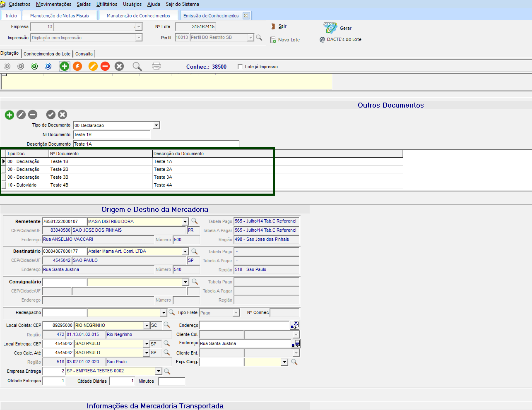This screenshot has width=532, height=410.
Task: Click the yellow pencil edit toolbar icon
Action: pyautogui.click(x=93, y=66)
